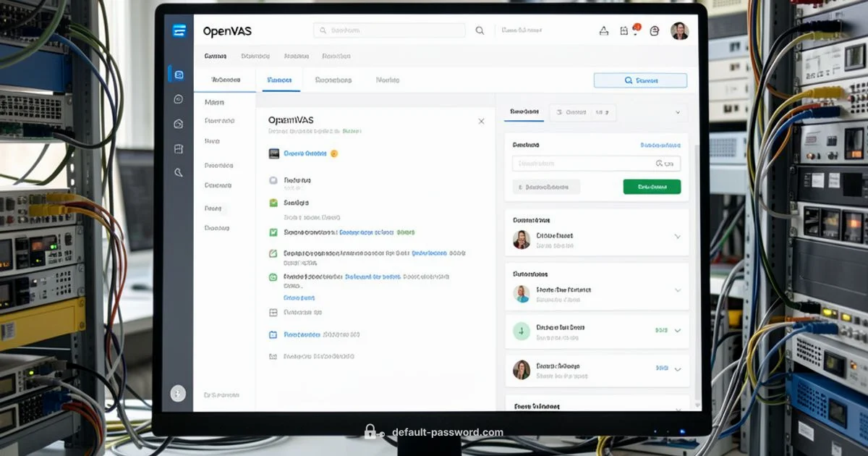The height and width of the screenshot is (456, 868).
Task: Select the blue underlined active tab
Action: [x=280, y=80]
